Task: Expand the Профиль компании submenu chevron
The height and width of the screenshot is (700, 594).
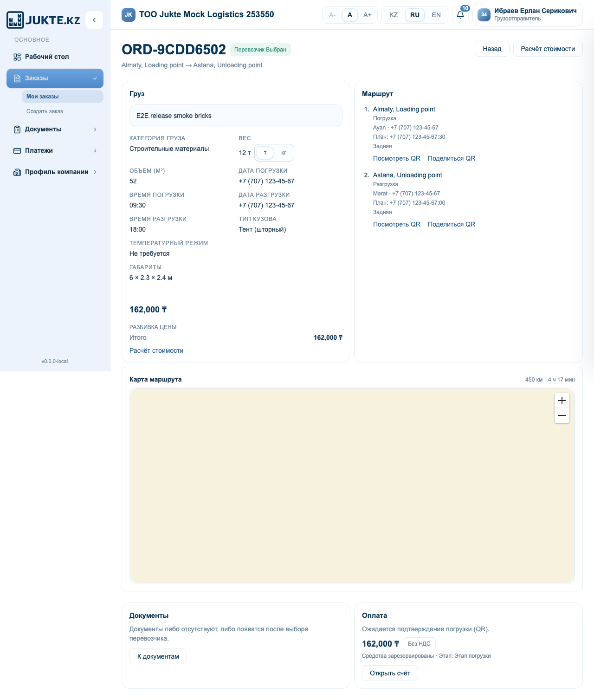Action: (x=95, y=172)
